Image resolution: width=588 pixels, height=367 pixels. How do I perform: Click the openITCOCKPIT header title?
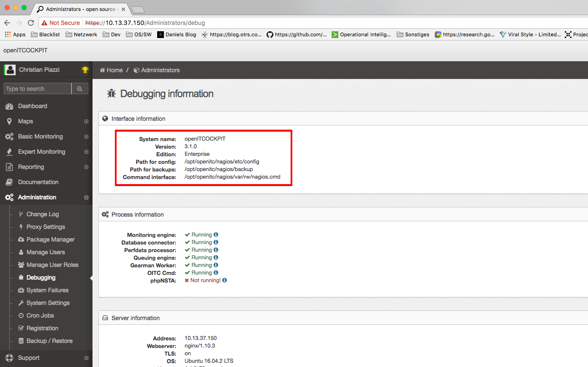tap(25, 50)
